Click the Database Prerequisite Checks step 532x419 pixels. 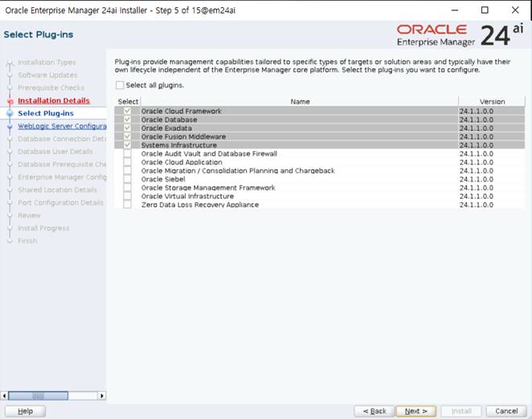click(62, 165)
